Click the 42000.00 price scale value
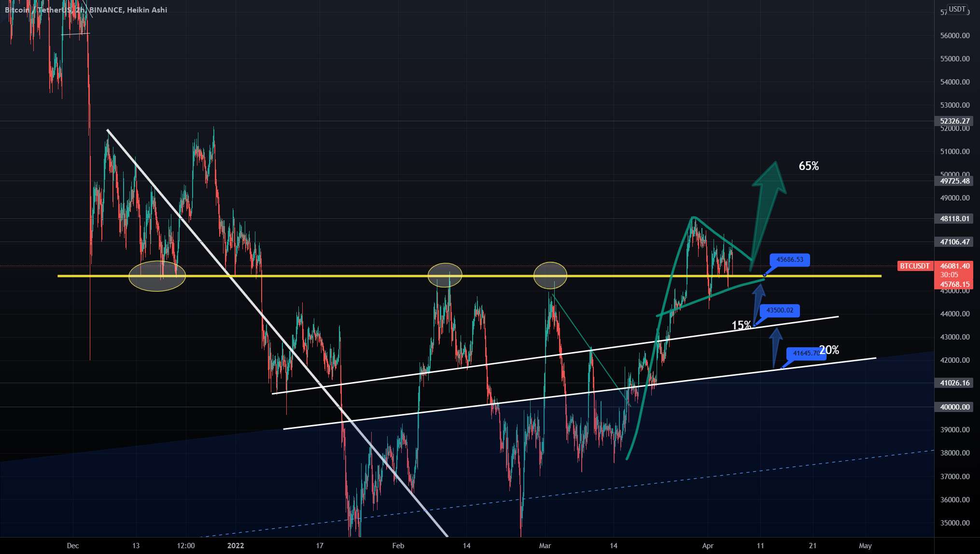Image resolution: width=980 pixels, height=554 pixels. click(955, 360)
